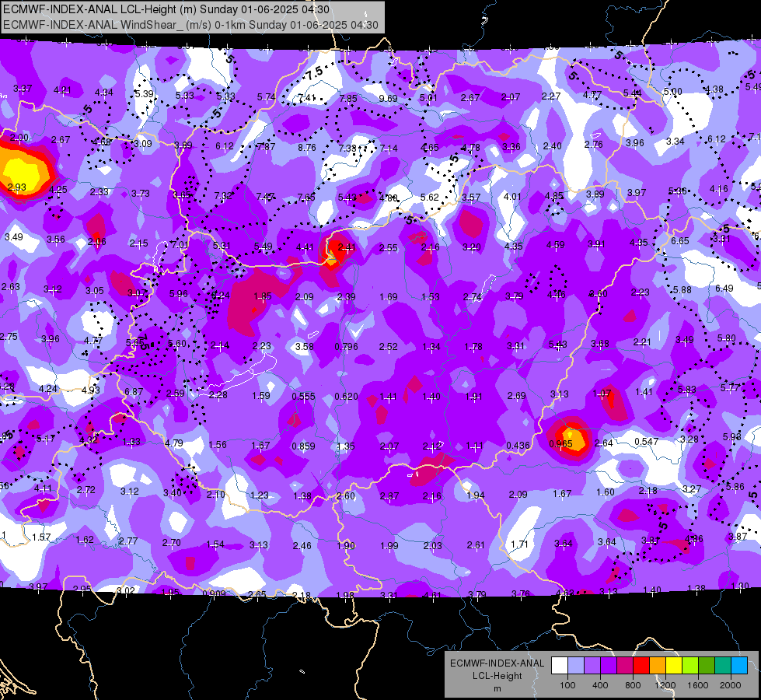Screen dimensions: 761x700
Task: Click the grid value '2.28'
Action: coord(218,395)
